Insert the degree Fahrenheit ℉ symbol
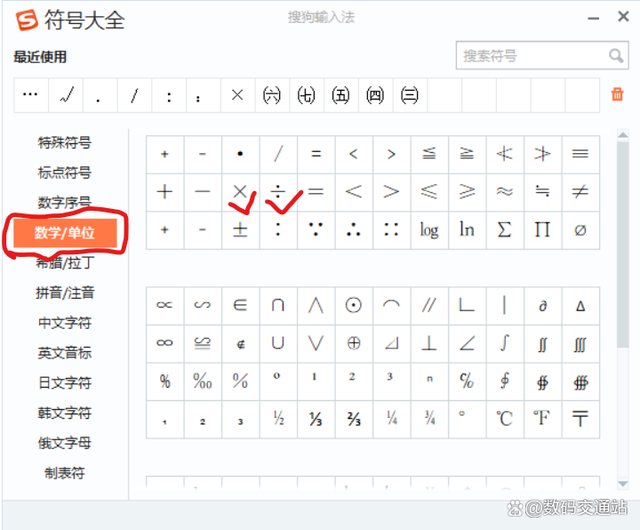This screenshot has width=640, height=530. click(x=542, y=419)
